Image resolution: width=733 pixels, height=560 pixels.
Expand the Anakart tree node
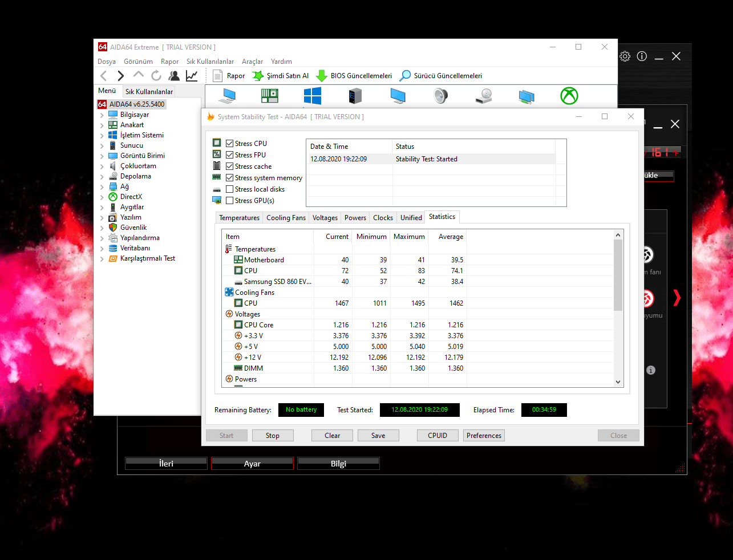(x=102, y=125)
